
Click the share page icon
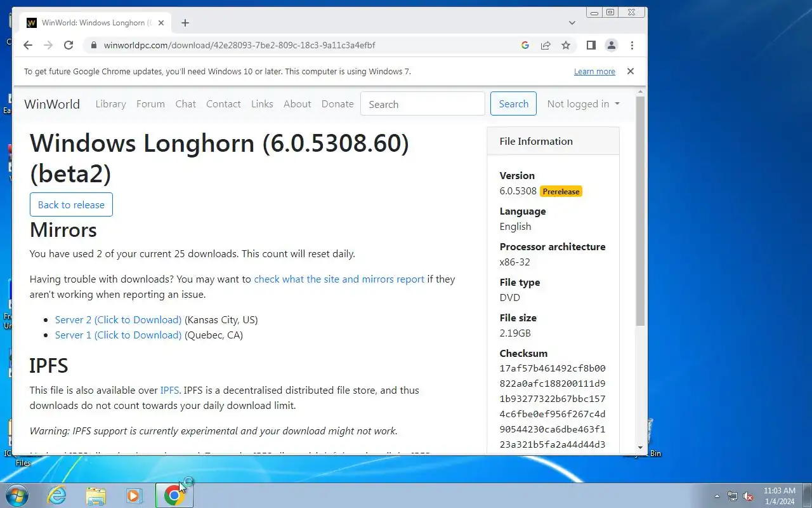point(545,45)
